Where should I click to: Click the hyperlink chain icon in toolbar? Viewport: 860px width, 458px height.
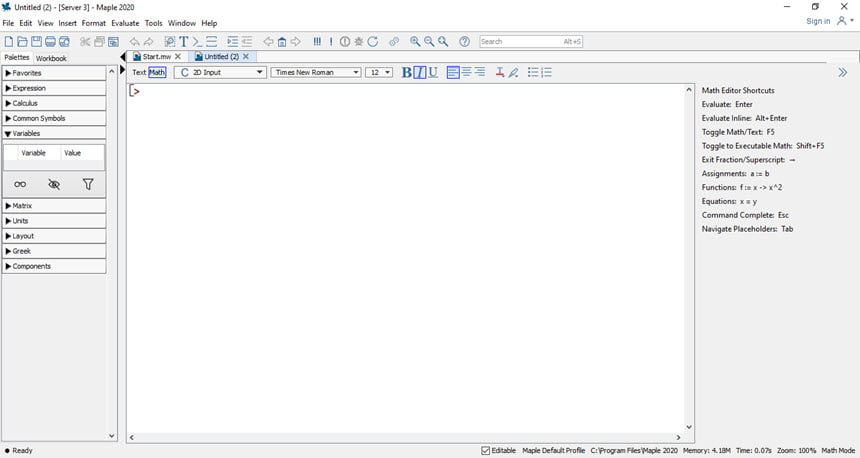pos(394,42)
